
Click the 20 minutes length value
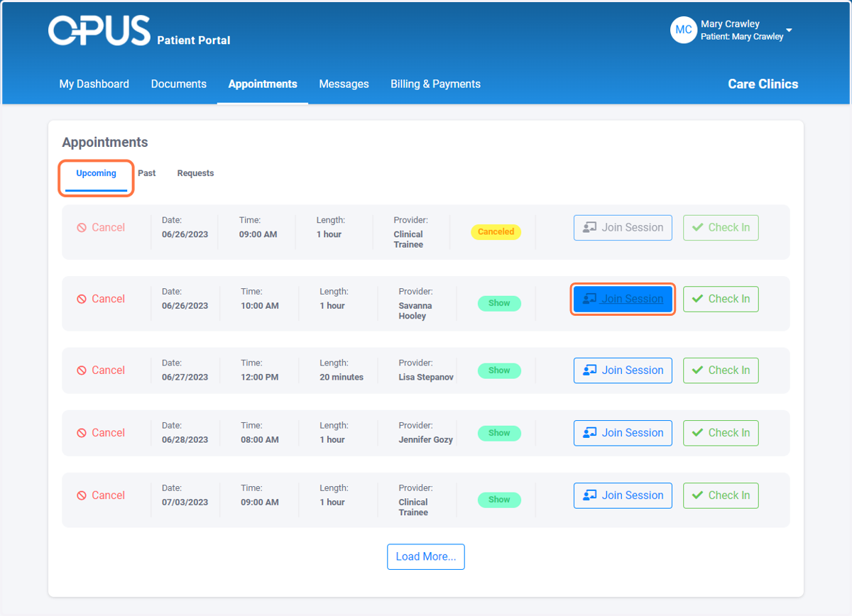pyautogui.click(x=342, y=378)
